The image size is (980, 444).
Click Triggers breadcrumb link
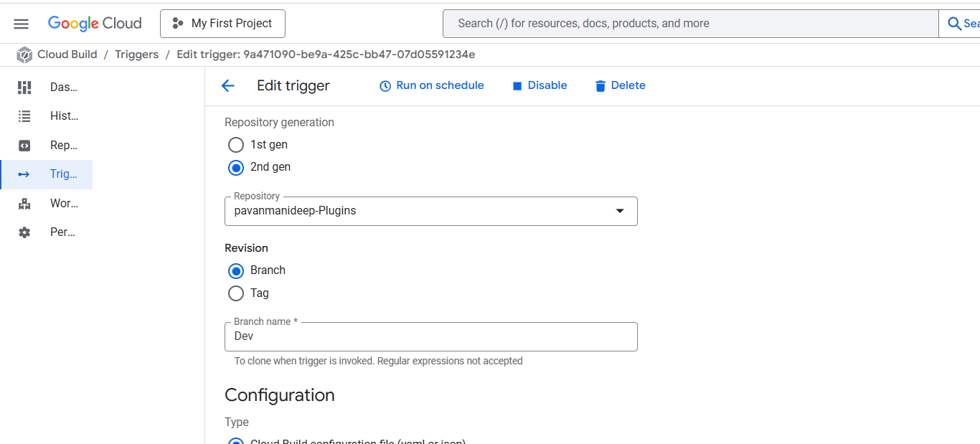pos(136,55)
